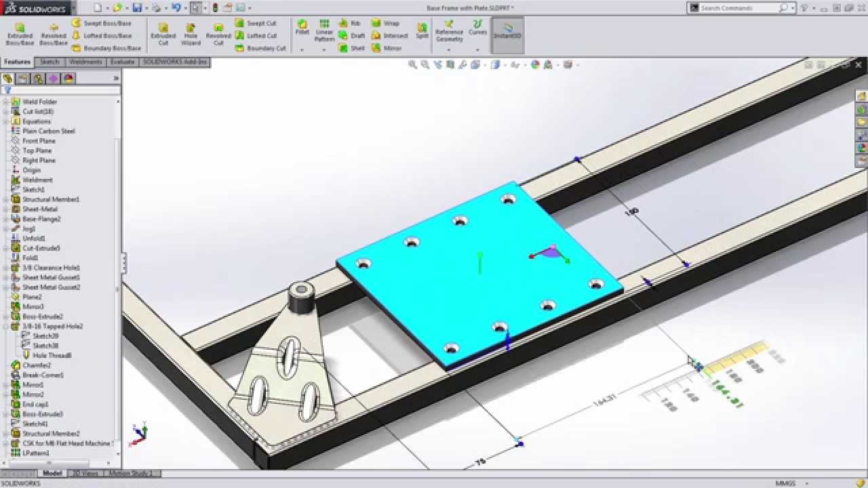
Task: Activate Extruded Cut tool
Action: tap(163, 34)
